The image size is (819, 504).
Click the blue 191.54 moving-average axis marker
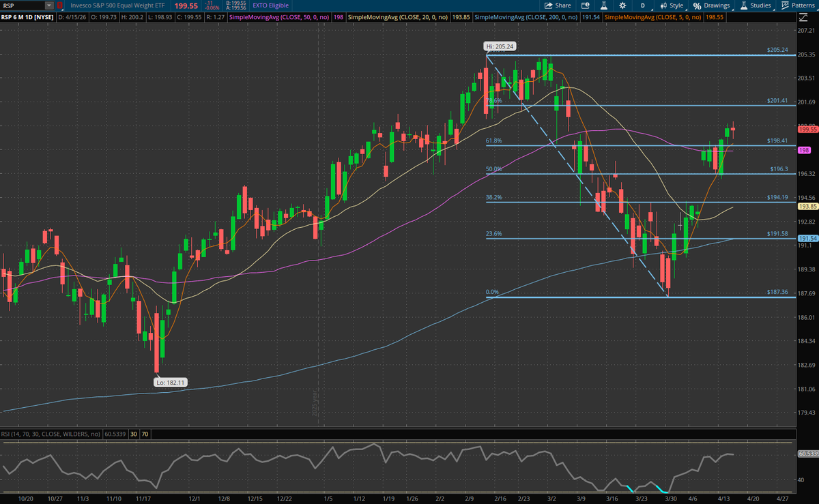tap(808, 238)
